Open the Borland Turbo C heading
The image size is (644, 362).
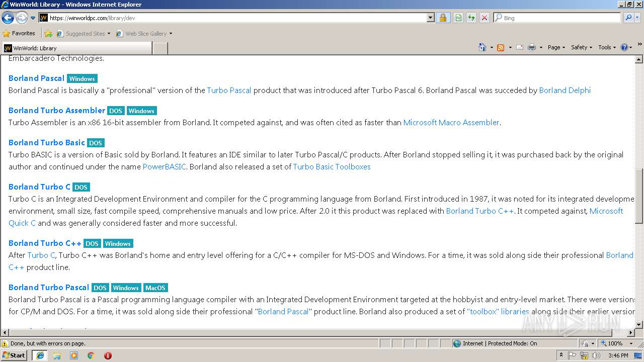tap(40, 187)
